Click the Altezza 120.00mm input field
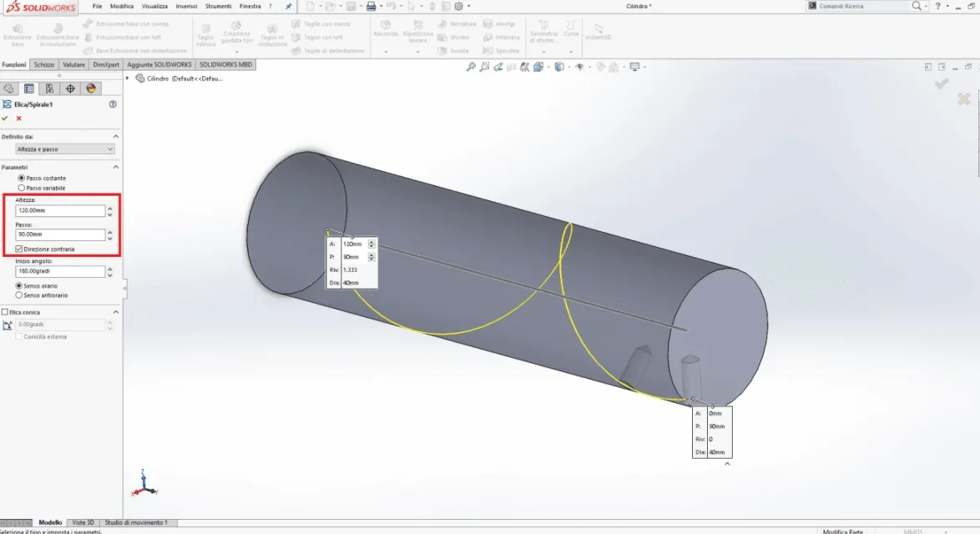 pos(60,210)
